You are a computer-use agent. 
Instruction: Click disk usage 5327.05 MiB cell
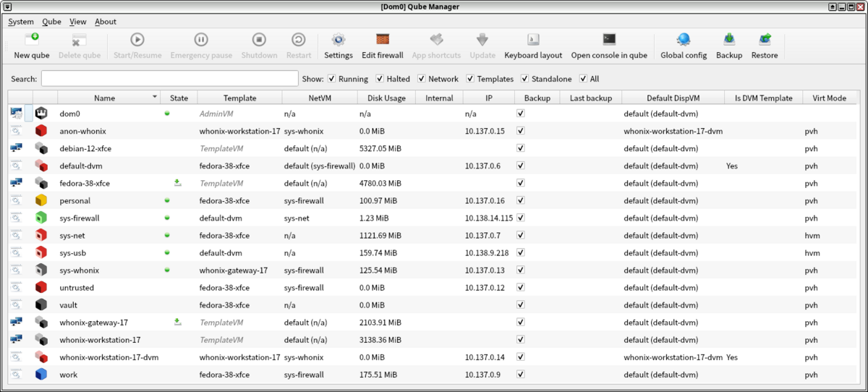380,148
